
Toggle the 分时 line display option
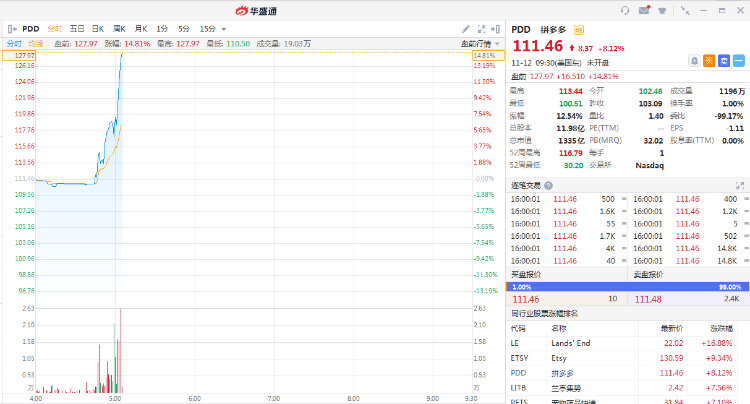point(14,44)
